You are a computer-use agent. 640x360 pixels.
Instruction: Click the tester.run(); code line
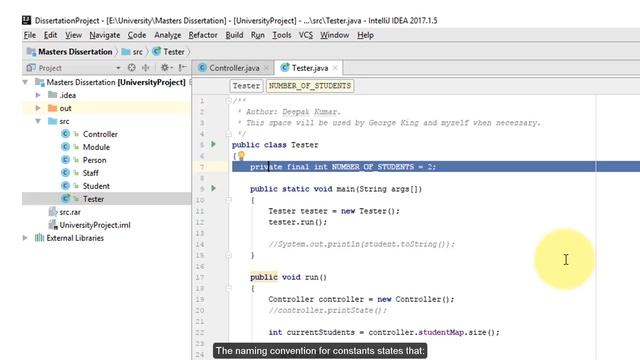click(x=298, y=222)
